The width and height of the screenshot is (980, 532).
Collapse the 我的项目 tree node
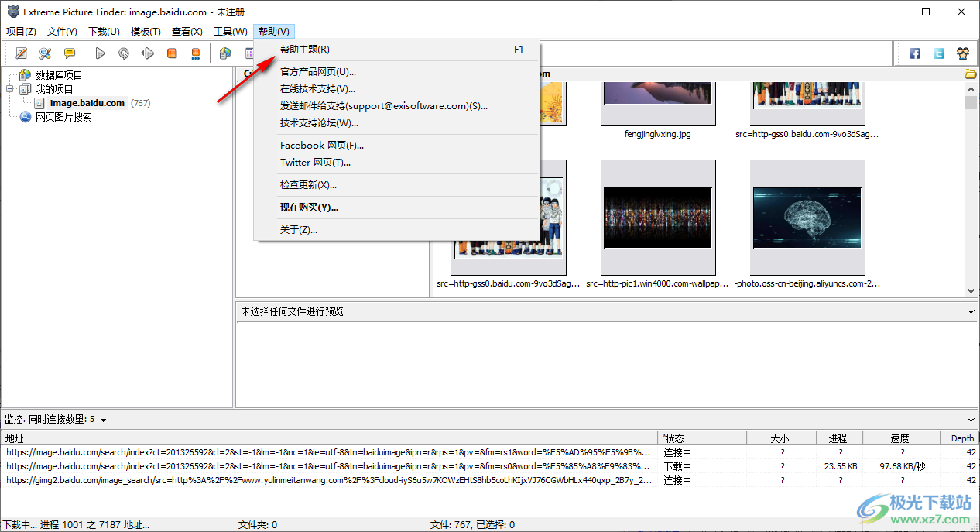click(10, 89)
